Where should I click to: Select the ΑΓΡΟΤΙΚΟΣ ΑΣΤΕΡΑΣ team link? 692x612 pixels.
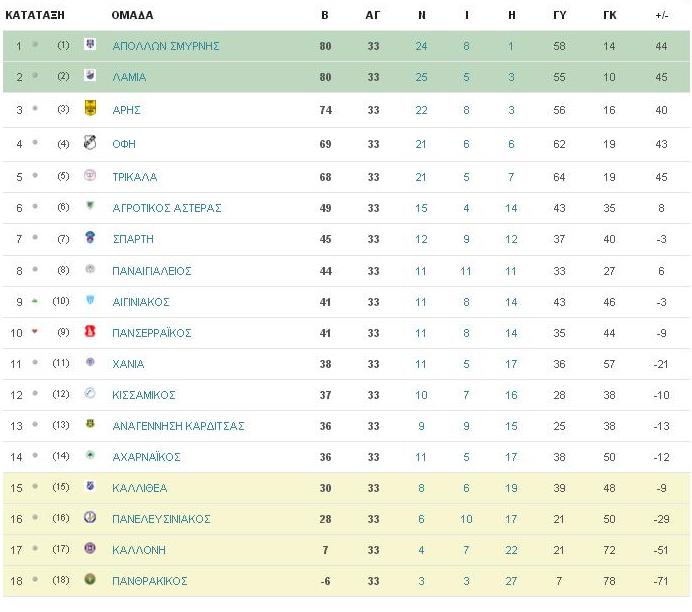(167, 208)
